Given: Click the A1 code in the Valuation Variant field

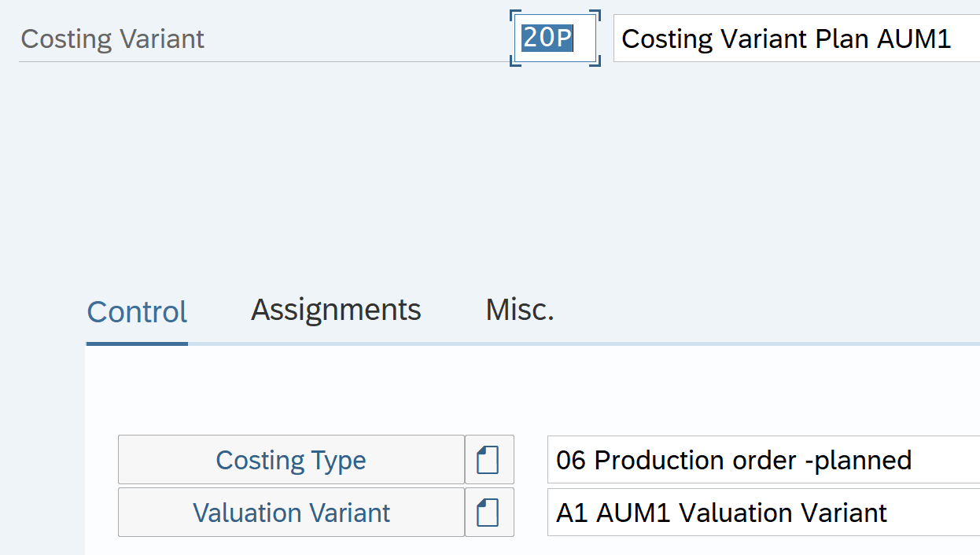Looking at the screenshot, I should pos(573,513).
